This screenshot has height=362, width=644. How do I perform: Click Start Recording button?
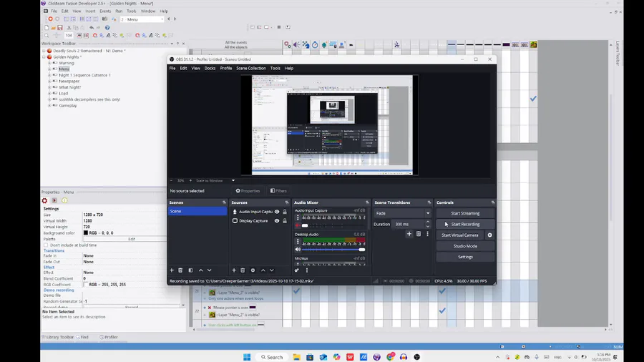[x=465, y=224]
